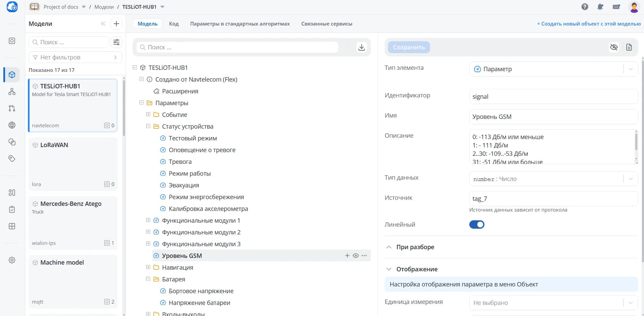The height and width of the screenshot is (316, 644).
Task: Open the Тип элемента dropdown
Action: coord(553,69)
